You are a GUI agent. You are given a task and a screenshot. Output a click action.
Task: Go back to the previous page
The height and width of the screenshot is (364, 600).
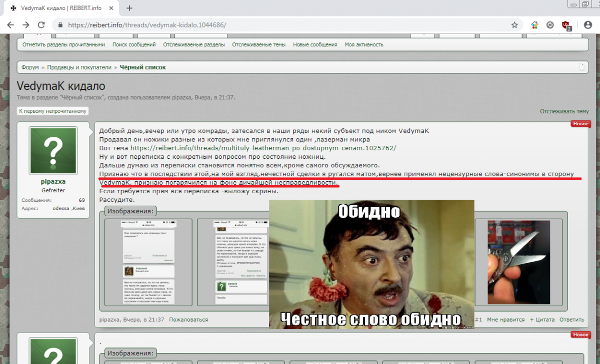click(x=10, y=24)
